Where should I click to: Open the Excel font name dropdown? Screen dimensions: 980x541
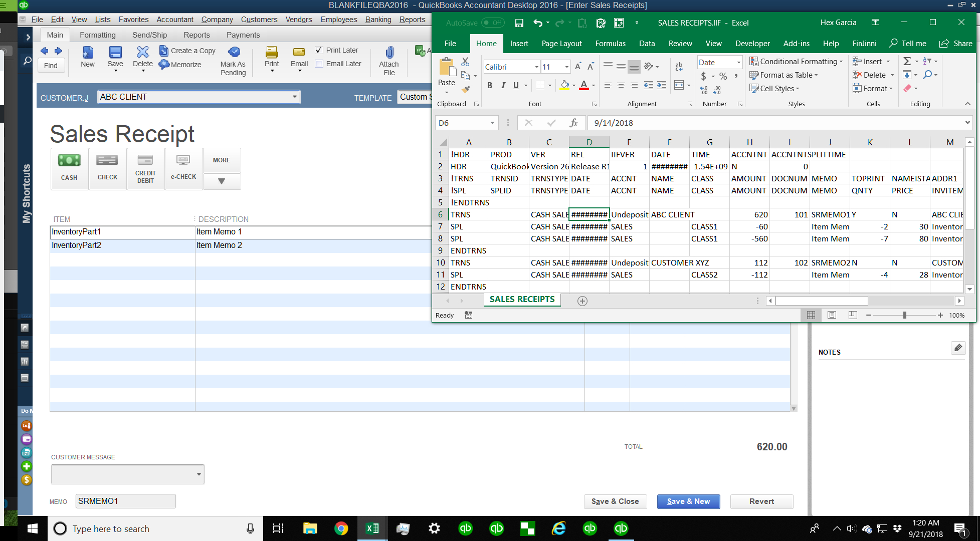click(536, 67)
